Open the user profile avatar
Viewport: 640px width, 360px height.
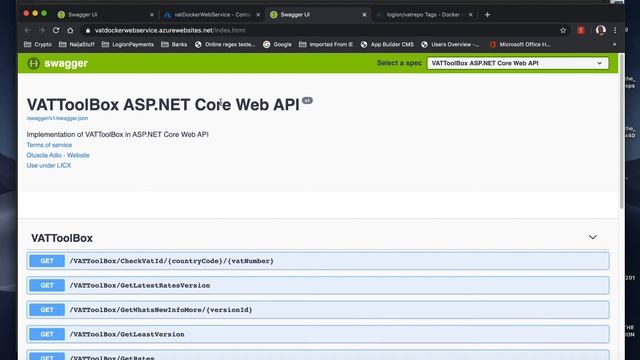click(x=600, y=30)
